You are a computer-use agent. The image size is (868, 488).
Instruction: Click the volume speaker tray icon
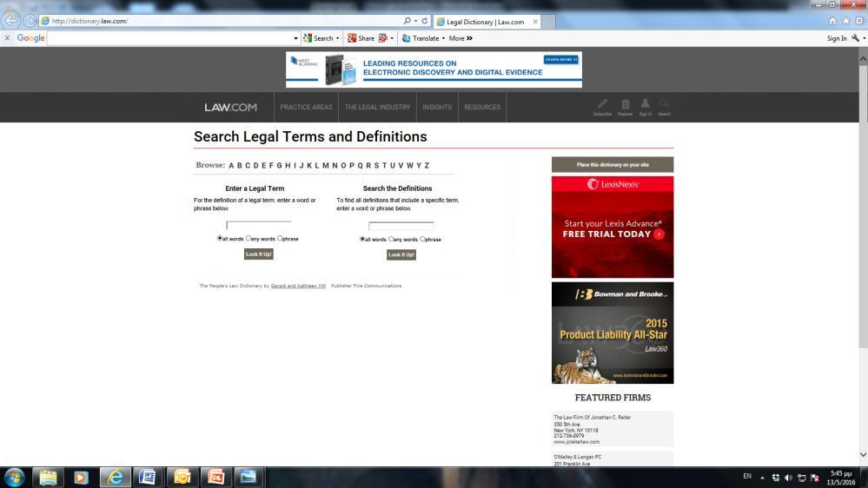tap(788, 478)
